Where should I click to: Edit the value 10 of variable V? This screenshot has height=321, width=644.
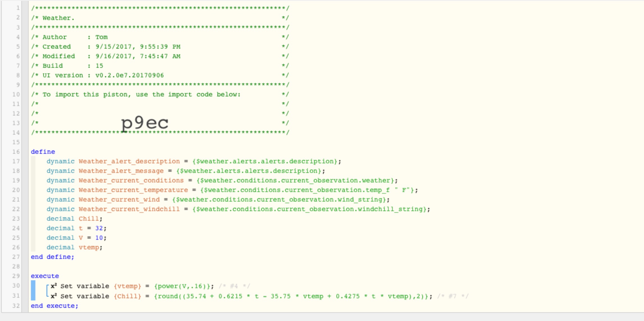pyautogui.click(x=99, y=238)
